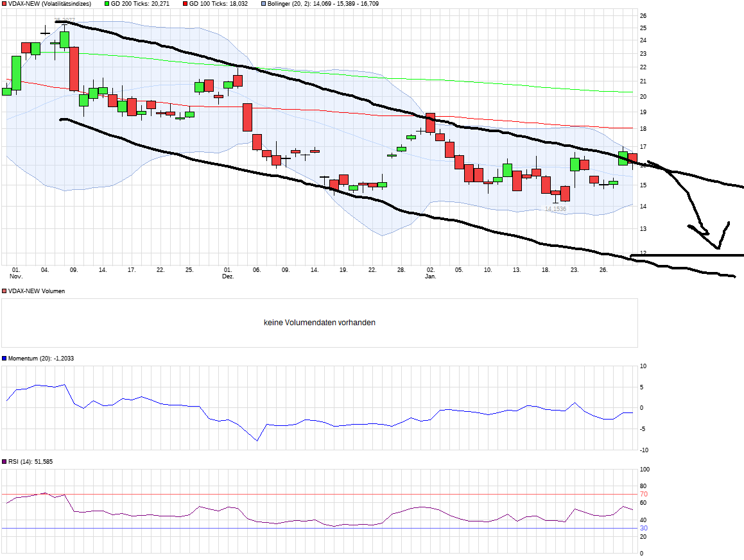Click the 23. date label in January

point(575,270)
